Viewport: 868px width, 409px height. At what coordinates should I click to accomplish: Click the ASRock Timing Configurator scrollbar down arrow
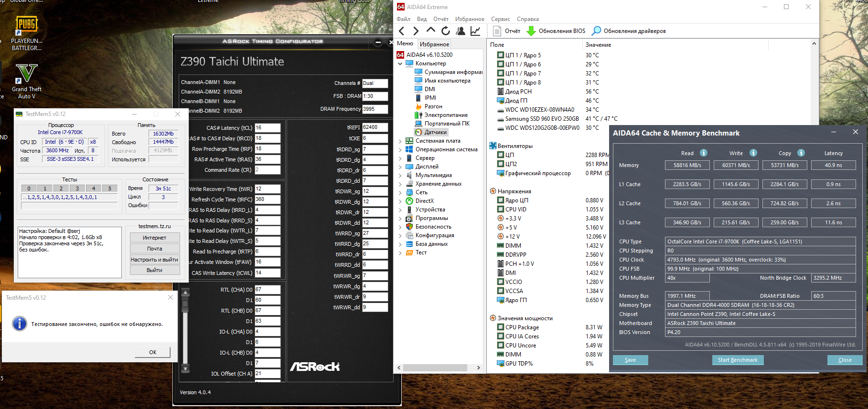[x=186, y=369]
